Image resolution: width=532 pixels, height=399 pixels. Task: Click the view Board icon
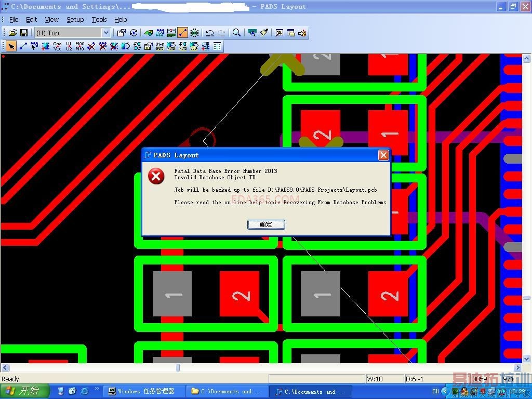pyautogui.click(x=252, y=33)
